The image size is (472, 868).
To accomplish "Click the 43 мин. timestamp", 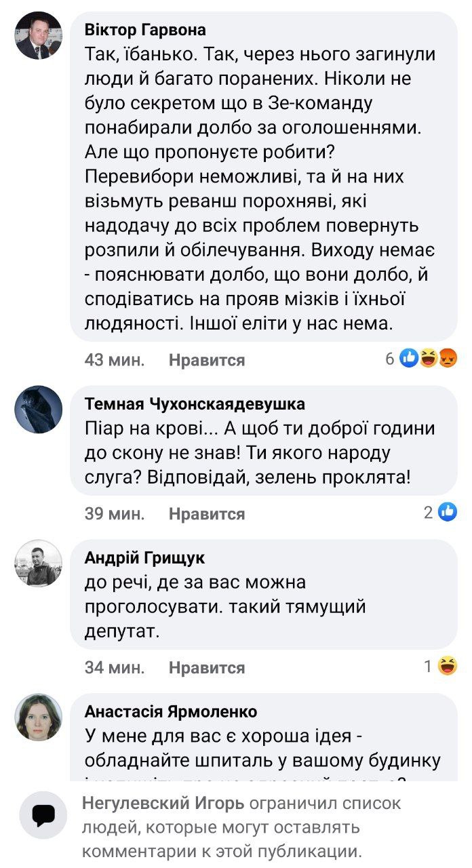I will point(115,360).
